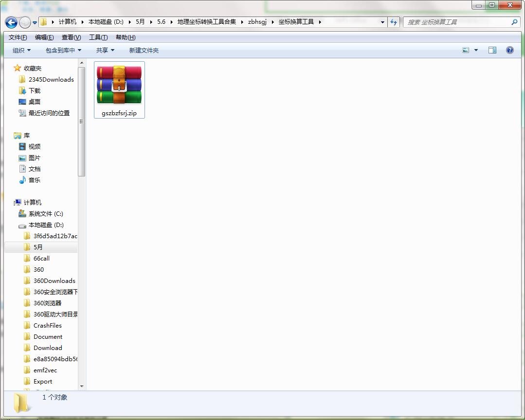Click the blue help question mark icon
The image size is (525, 420).
(509, 50)
